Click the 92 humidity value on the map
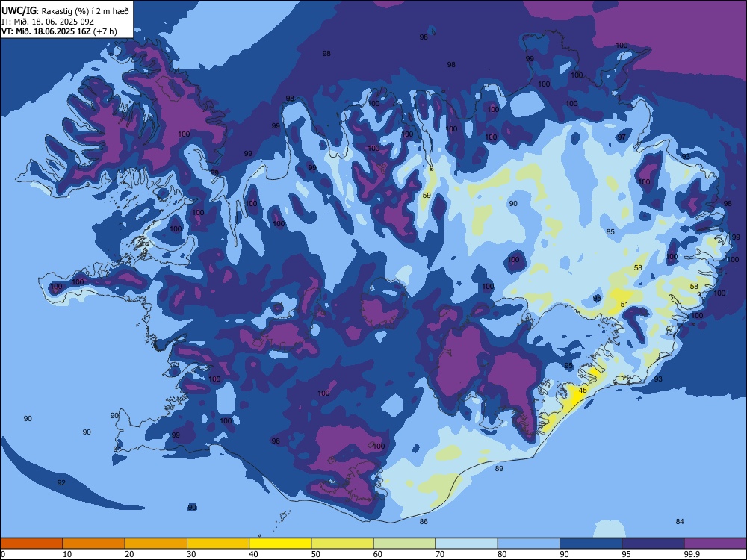The width and height of the screenshot is (747, 560). (61, 483)
